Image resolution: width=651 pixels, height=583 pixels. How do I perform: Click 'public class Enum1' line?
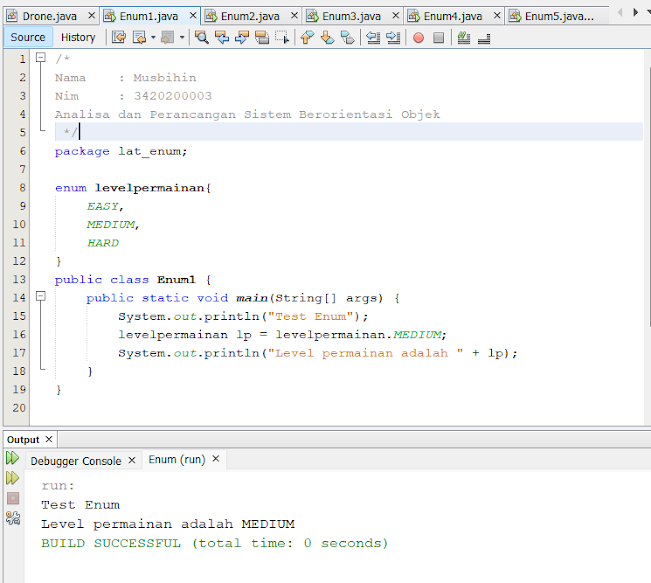[133, 279]
